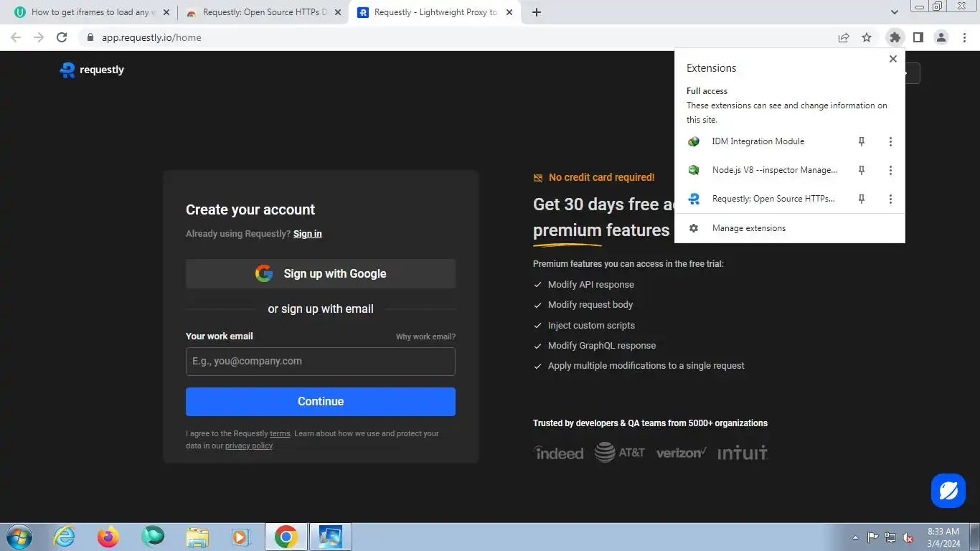This screenshot has width=980, height=551.
Task: Open more options for IDM Integration Module
Action: (890, 141)
